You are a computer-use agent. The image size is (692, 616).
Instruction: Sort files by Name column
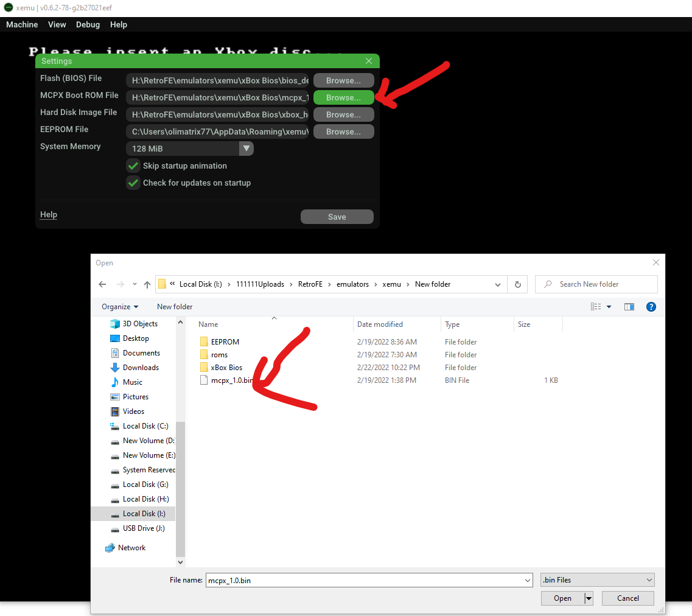click(x=208, y=324)
